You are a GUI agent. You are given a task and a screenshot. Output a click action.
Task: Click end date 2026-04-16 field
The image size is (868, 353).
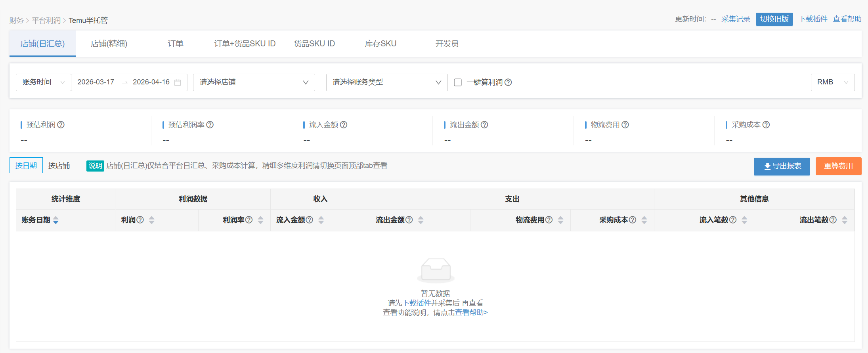coord(151,82)
